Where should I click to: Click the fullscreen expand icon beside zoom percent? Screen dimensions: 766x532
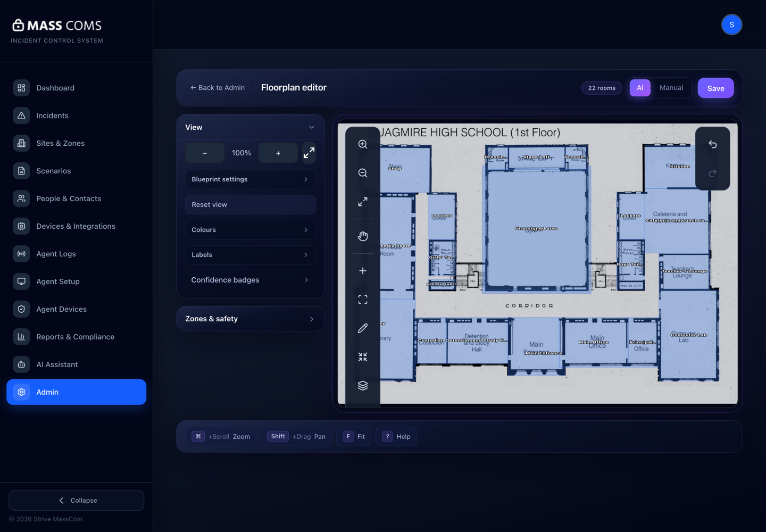(309, 153)
